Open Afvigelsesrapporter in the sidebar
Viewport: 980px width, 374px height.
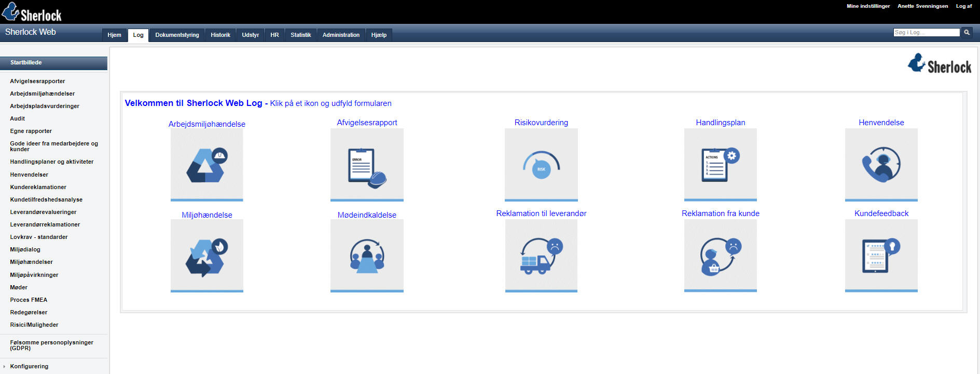(37, 81)
